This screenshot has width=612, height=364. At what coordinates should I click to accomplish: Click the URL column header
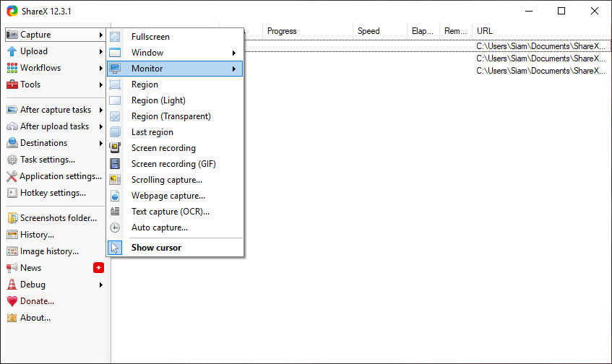click(x=541, y=31)
